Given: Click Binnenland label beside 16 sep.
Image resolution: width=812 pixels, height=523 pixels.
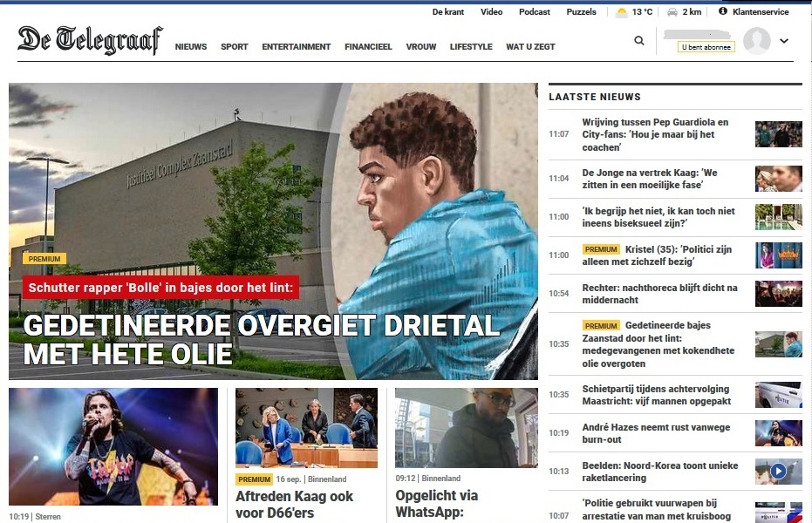Looking at the screenshot, I should (327, 479).
